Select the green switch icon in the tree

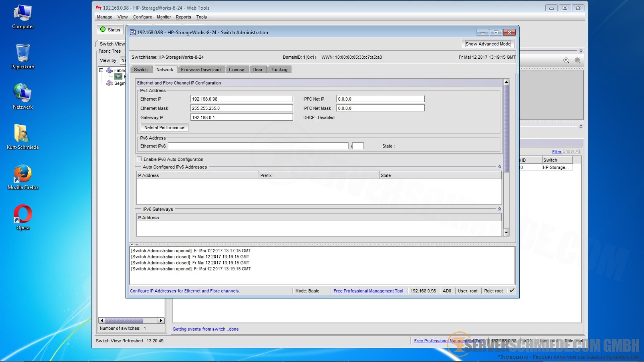point(118,77)
